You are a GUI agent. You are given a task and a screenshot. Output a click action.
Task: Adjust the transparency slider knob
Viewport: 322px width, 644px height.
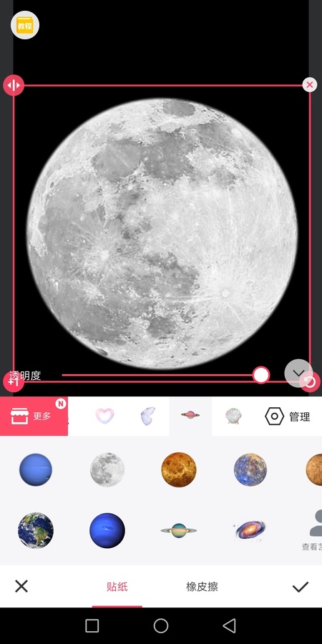click(260, 374)
